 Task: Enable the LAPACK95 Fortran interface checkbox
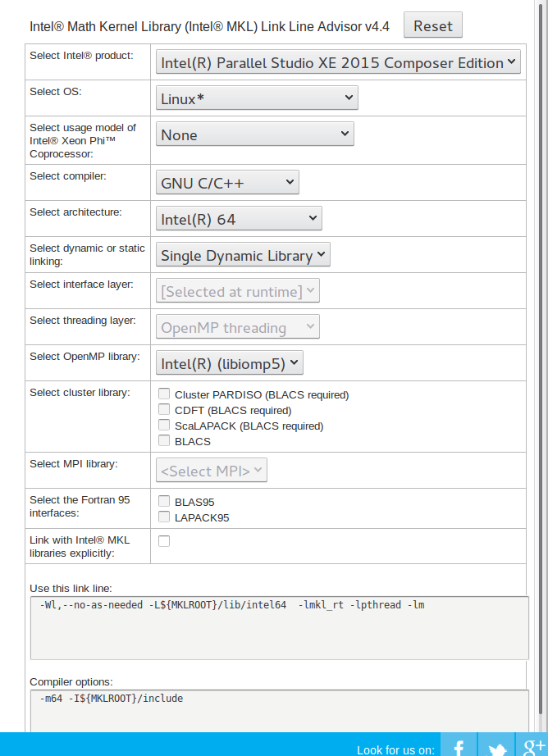164,517
